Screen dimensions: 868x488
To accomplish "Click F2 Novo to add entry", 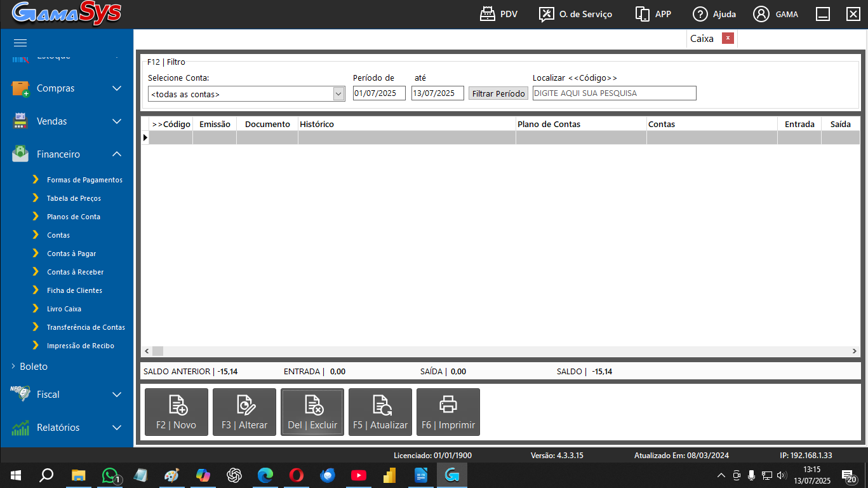I will pos(177,412).
